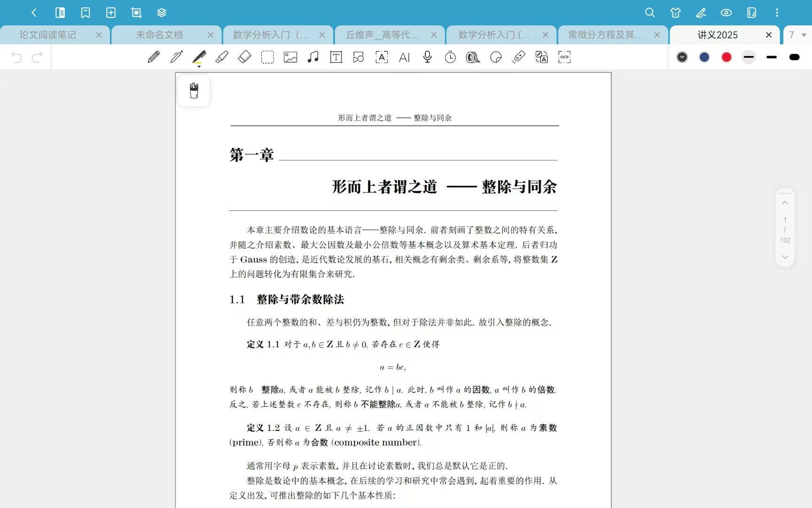The height and width of the screenshot is (508, 812).
Task: Redo the last undone action
Action: click(37, 57)
